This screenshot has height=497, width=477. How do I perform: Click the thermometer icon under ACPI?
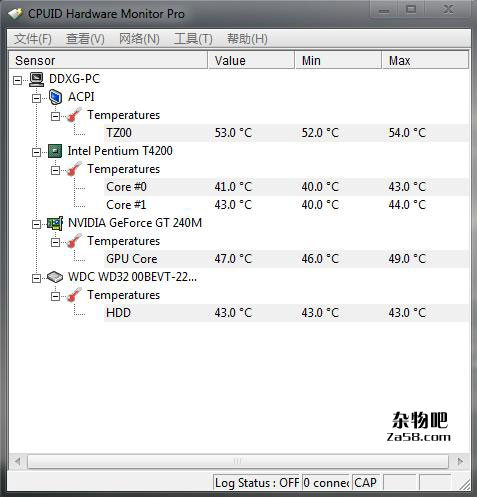point(74,115)
